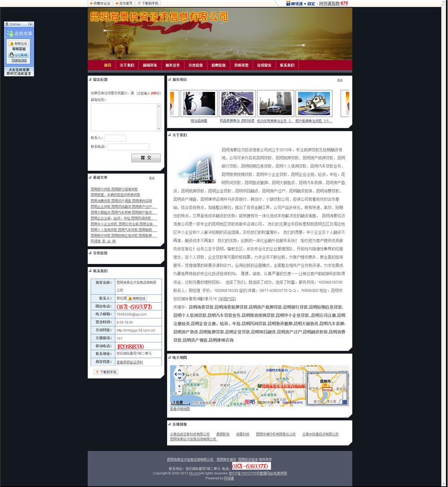The height and width of the screenshot is (487, 448).
Task: Click into the 联系人 name input field
Action: click(x=115, y=138)
